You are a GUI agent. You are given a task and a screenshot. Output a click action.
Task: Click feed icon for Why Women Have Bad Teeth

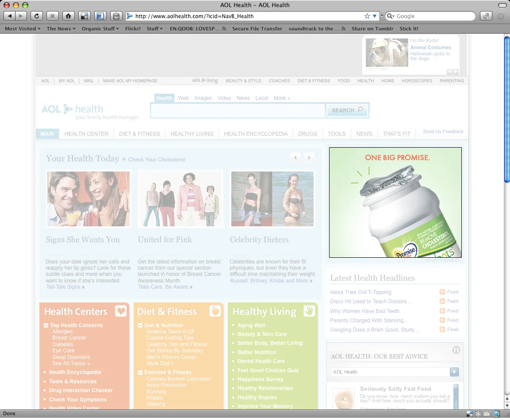pos(442,311)
